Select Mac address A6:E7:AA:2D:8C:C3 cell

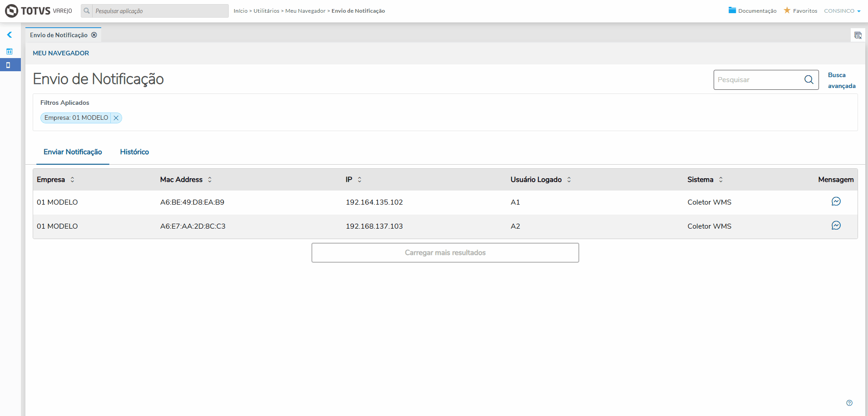(193, 226)
